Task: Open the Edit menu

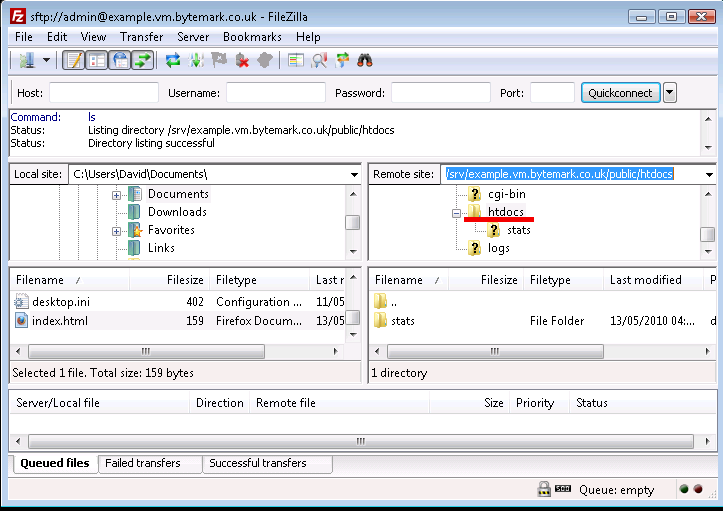Action: click(x=57, y=37)
